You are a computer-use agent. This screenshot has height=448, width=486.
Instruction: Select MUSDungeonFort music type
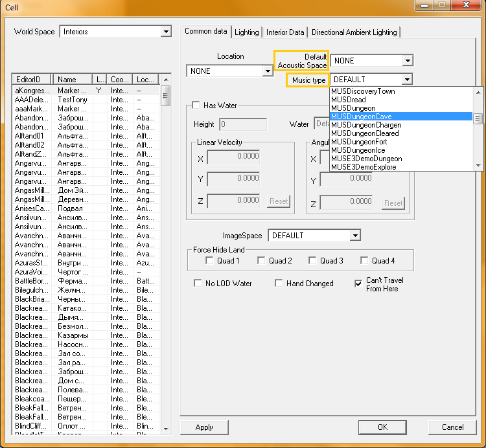401,142
